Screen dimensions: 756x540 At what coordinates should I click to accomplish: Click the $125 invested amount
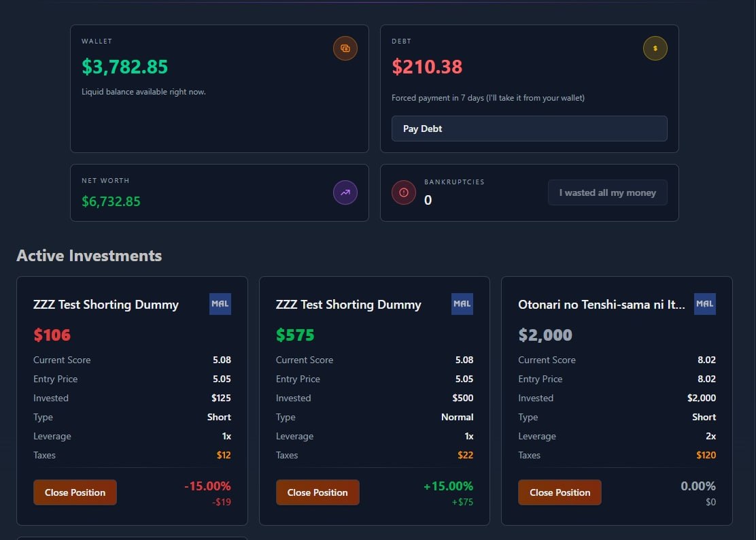pos(221,398)
